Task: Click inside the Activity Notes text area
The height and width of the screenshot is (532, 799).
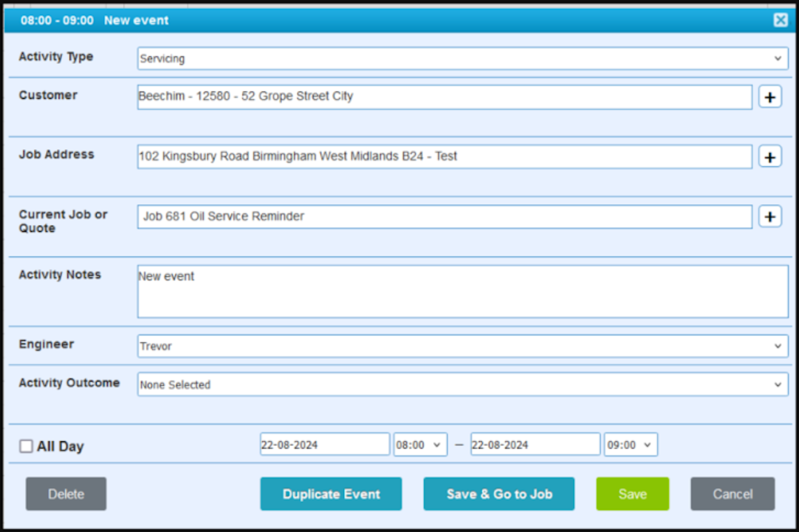Action: pyautogui.click(x=462, y=291)
